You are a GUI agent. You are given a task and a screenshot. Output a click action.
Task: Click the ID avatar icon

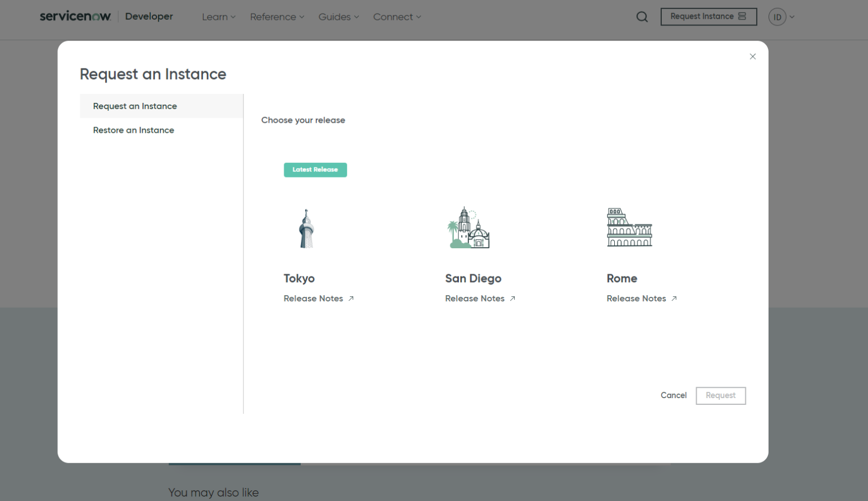(777, 17)
